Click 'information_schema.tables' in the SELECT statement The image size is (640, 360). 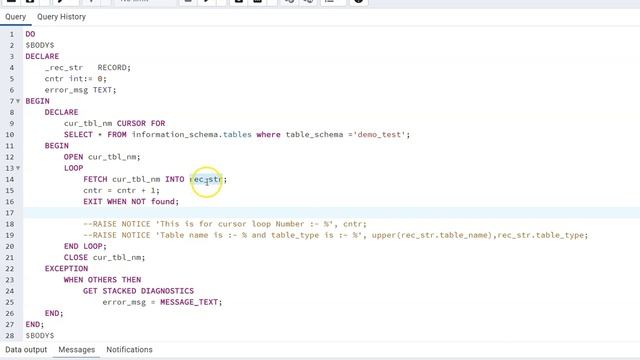pos(191,135)
